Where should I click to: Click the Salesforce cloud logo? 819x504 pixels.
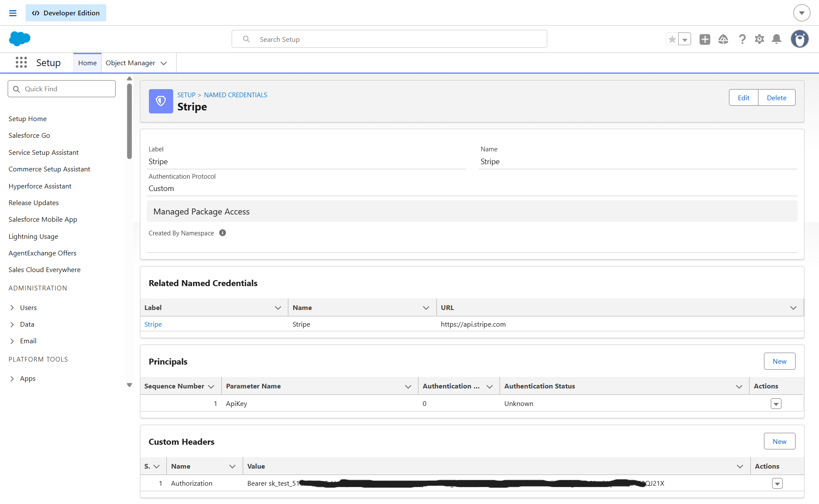pos(20,39)
